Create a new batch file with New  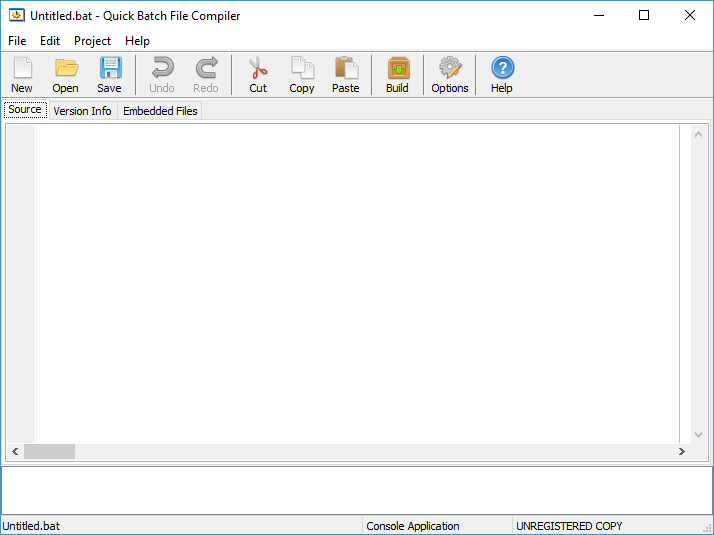(22, 75)
